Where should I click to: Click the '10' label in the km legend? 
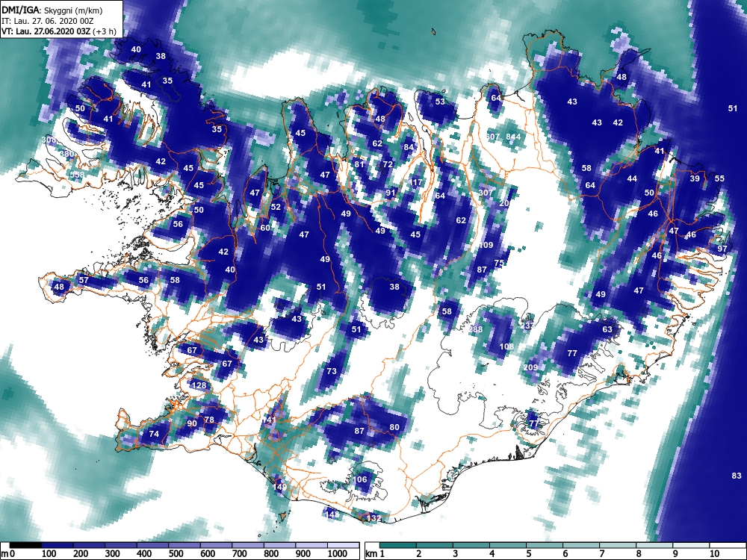click(714, 554)
